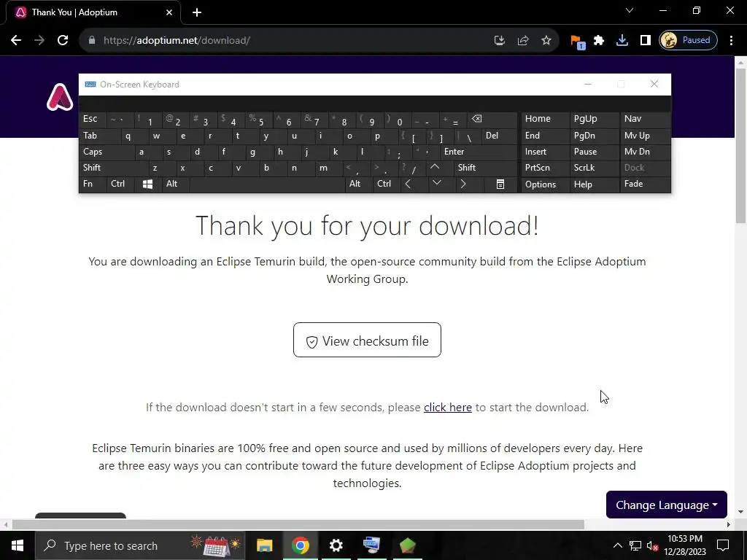This screenshot has width=747, height=560.
Task: Tap the Esc key on keyboard
Action: tap(93, 120)
